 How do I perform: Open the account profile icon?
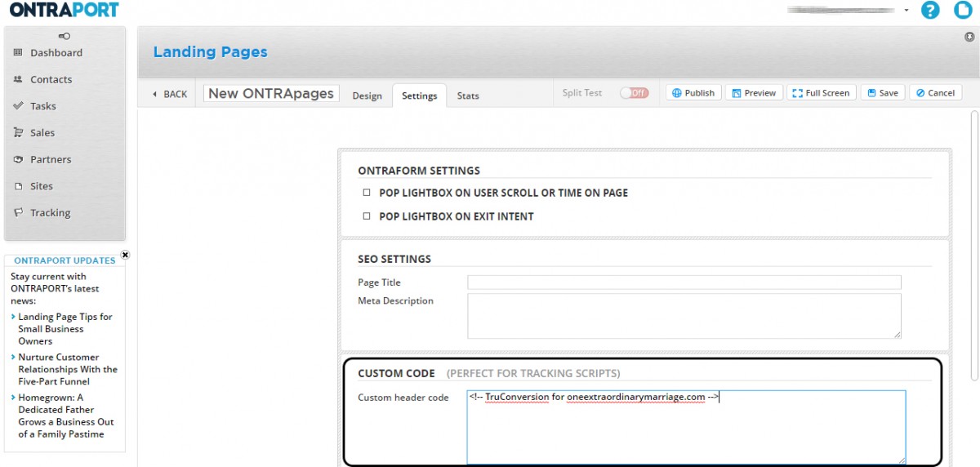click(963, 11)
